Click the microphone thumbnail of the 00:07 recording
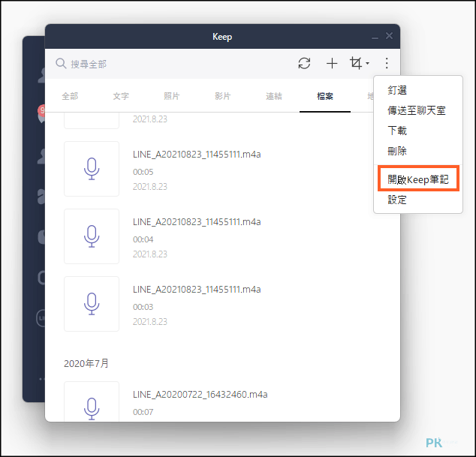Viewport: 476px width, 457px height. point(92,401)
